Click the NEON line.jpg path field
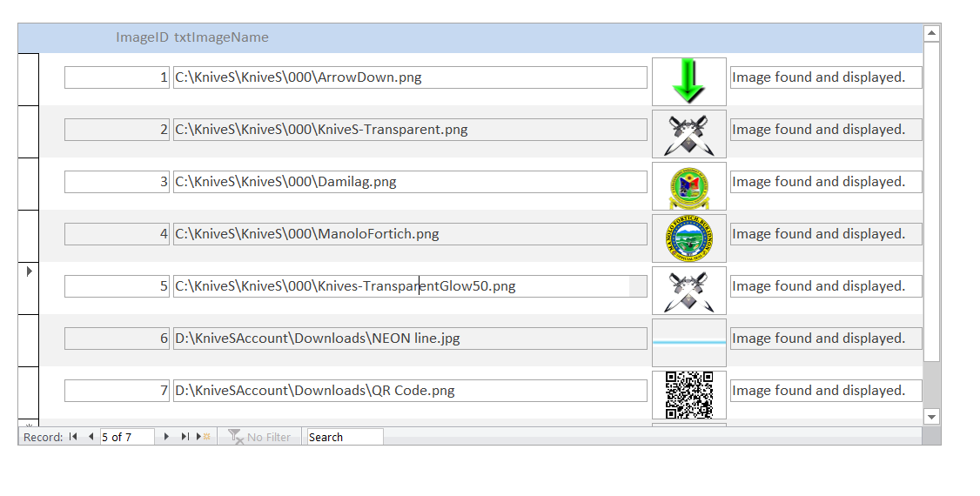 [x=410, y=338]
